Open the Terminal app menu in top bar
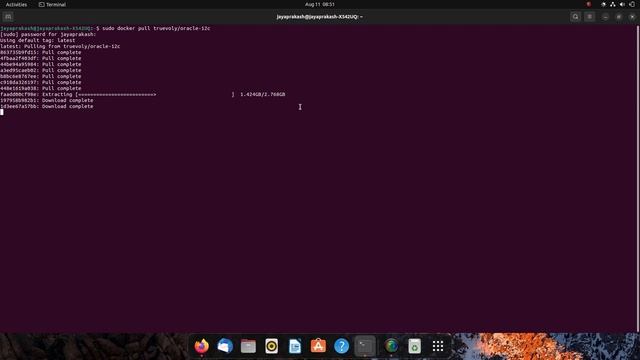640x360 pixels. [x=52, y=4]
